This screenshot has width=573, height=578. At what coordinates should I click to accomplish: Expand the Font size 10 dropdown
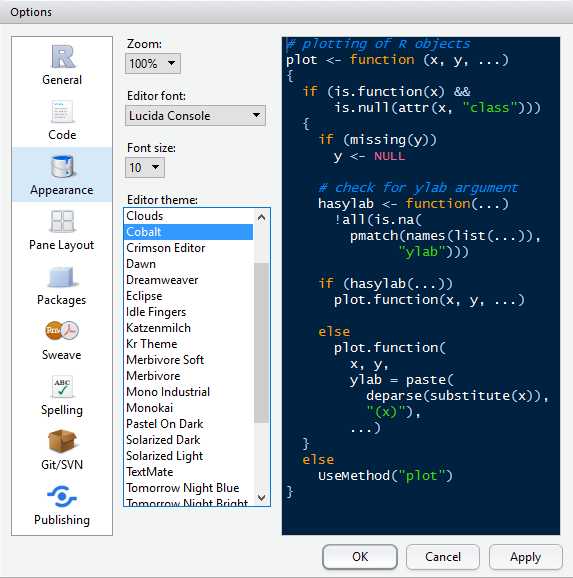[x=145, y=168]
